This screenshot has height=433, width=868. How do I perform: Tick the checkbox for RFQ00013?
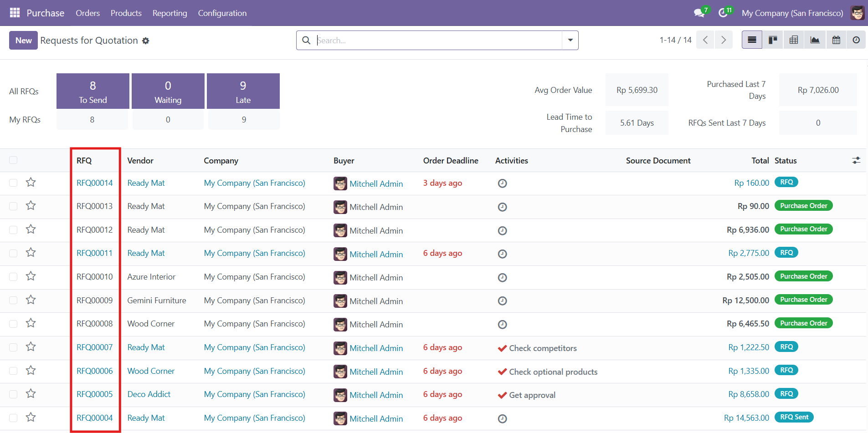pyautogui.click(x=13, y=206)
